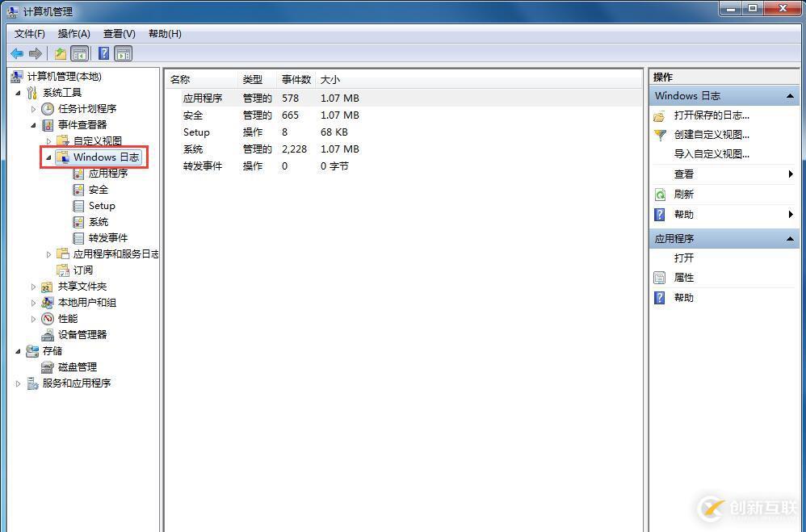The image size is (806, 532).
Task: Click the 存储 storage icon
Action: point(32,351)
